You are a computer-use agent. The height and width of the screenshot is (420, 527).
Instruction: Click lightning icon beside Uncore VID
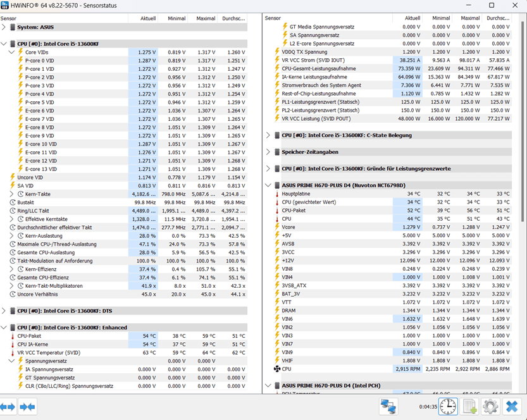[x=13, y=177]
